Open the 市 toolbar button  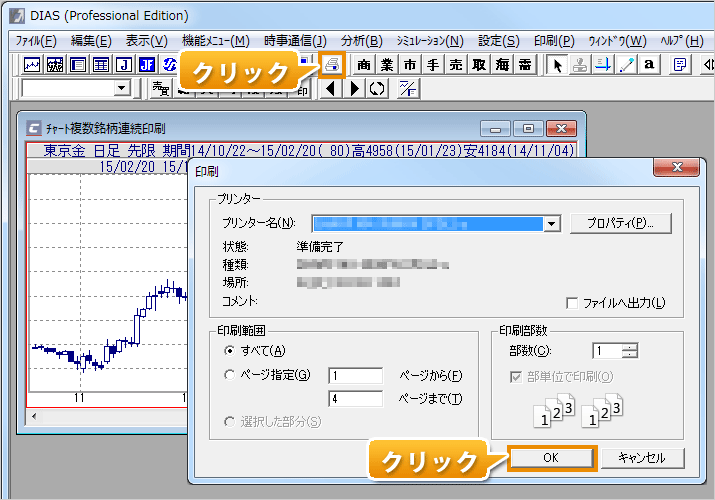(410, 65)
